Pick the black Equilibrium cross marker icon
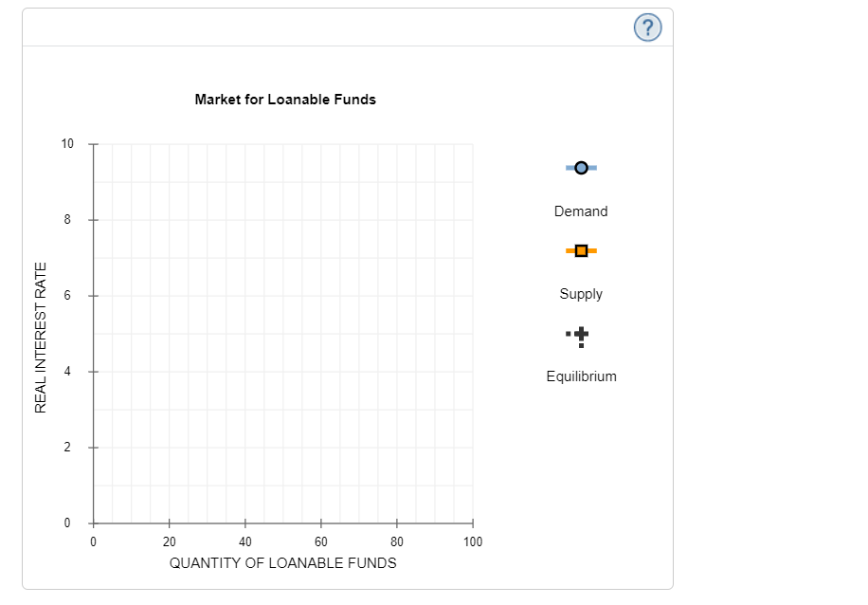 [x=578, y=337]
